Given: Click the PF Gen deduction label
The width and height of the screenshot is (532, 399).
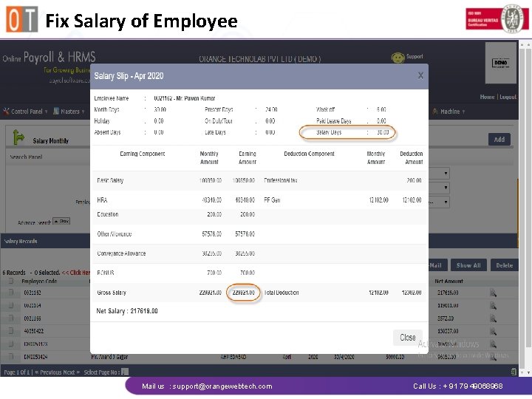Looking at the screenshot, I should pos(272,200).
